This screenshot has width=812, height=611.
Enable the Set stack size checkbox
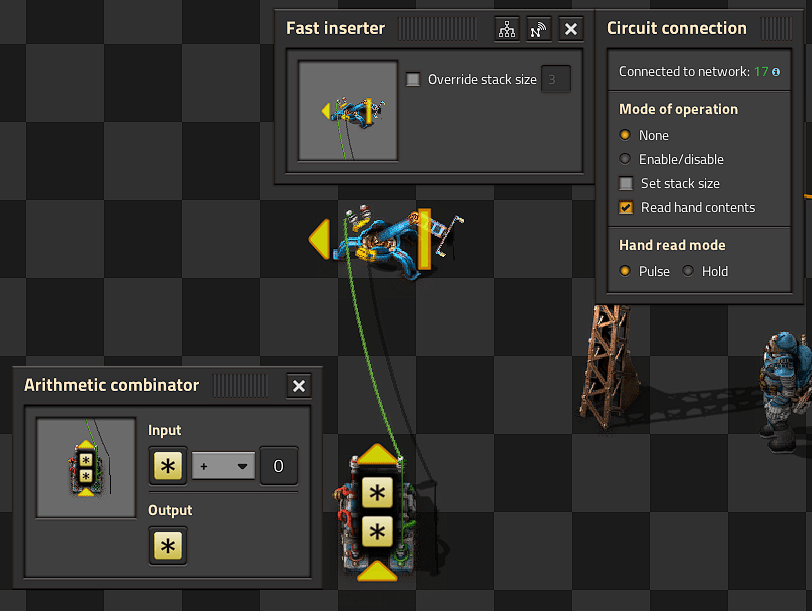(x=626, y=183)
